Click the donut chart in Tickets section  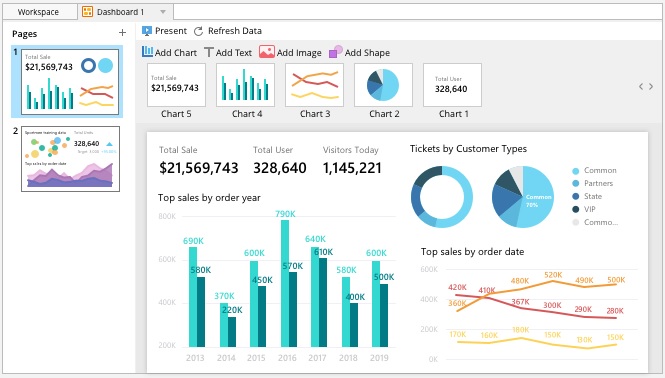pos(441,197)
